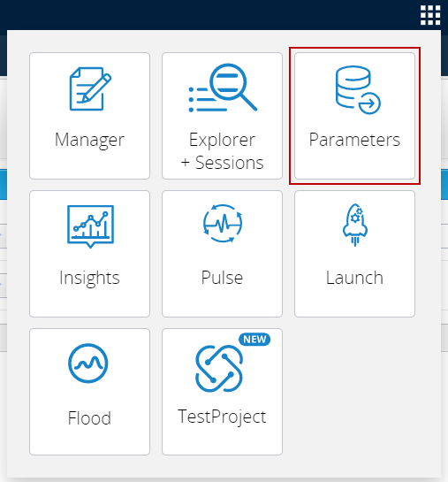Screen dimensions: 448x482
Task: Click the Explorer tile's Sessions text
Action: click(230, 163)
